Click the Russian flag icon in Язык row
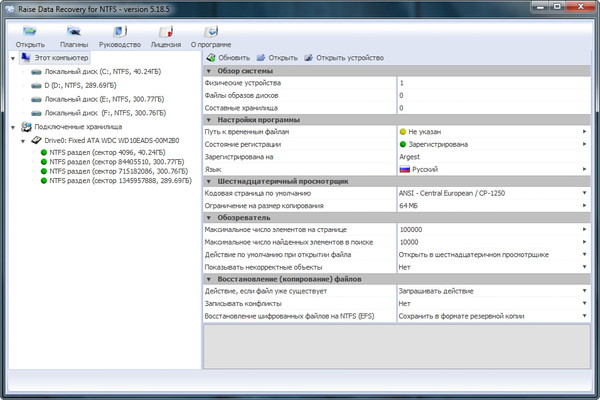 click(x=404, y=169)
